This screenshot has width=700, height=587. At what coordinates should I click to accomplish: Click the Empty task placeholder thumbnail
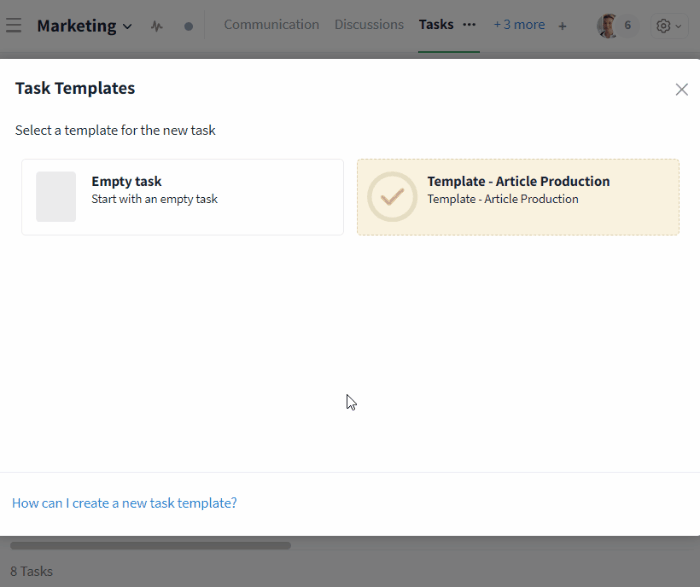point(56,197)
